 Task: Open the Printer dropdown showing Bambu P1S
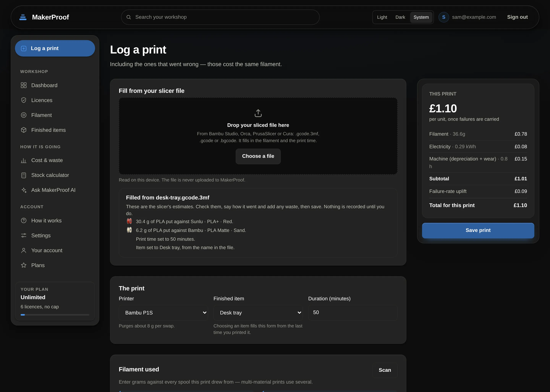(163, 313)
